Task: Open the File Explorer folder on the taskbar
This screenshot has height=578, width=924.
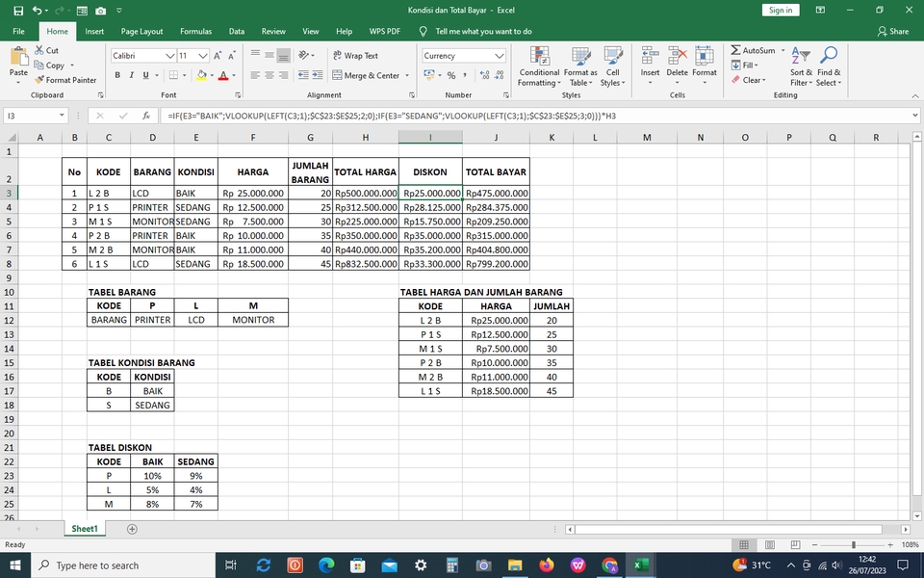Action: click(515, 565)
